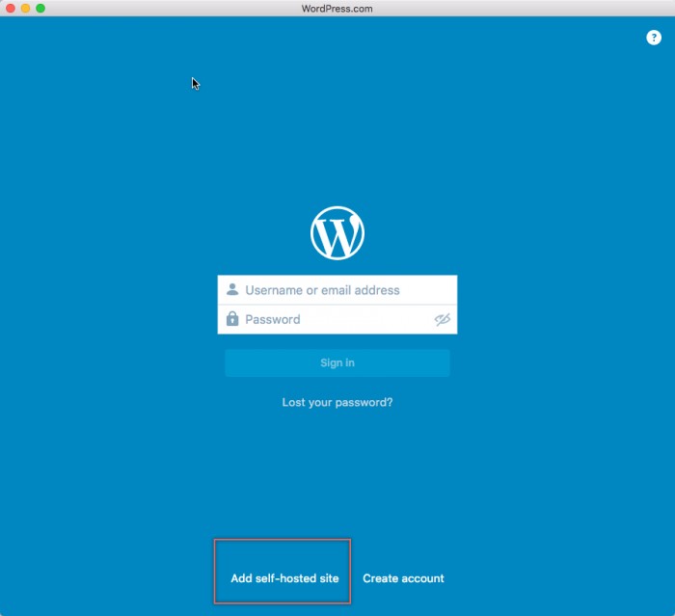Focus the Username or email address field
The width and height of the screenshot is (675, 616).
(337, 290)
